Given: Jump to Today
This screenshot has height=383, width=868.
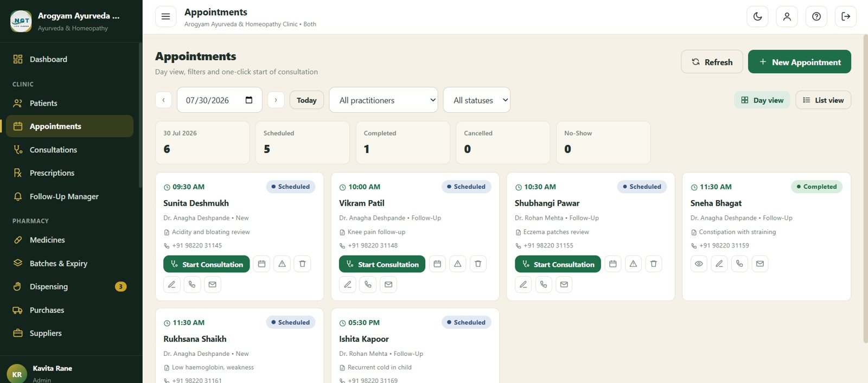Looking at the screenshot, I should tap(307, 100).
